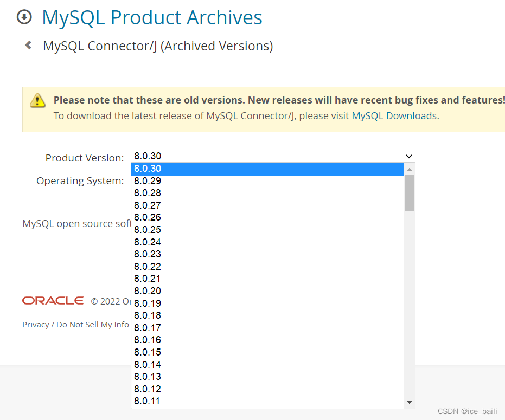This screenshot has height=420, width=505.
Task: Pick version 8.0.26 from the list
Action: pos(148,217)
